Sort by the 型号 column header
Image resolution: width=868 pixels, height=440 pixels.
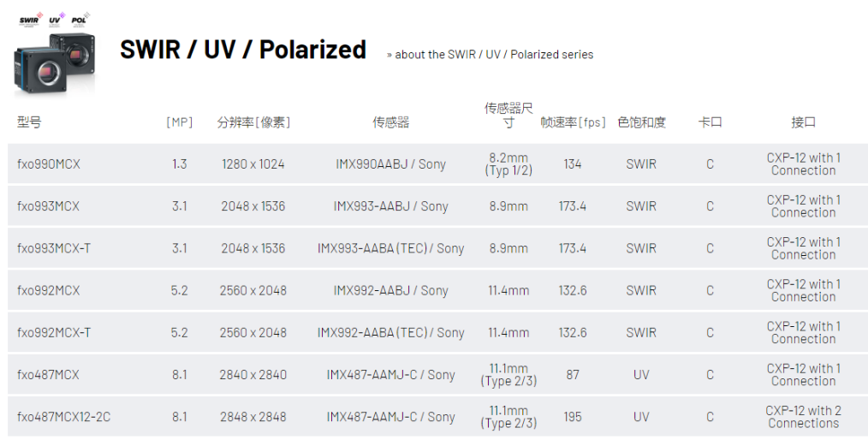click(x=29, y=122)
